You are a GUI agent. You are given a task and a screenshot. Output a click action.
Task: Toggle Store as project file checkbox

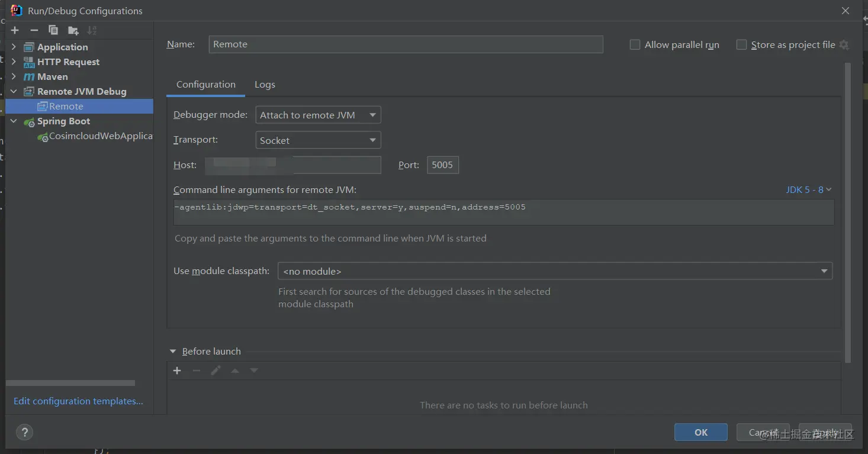point(741,45)
